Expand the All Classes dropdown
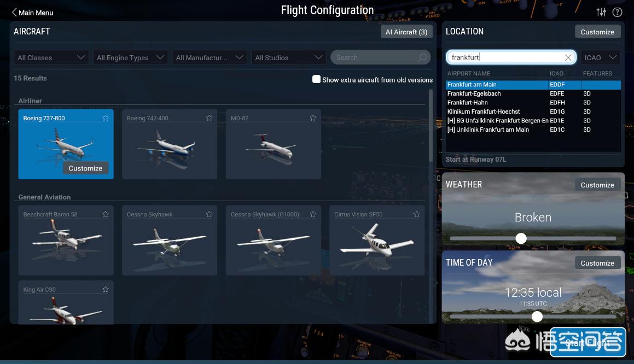Viewport: 634px width, 364px height. [x=51, y=57]
